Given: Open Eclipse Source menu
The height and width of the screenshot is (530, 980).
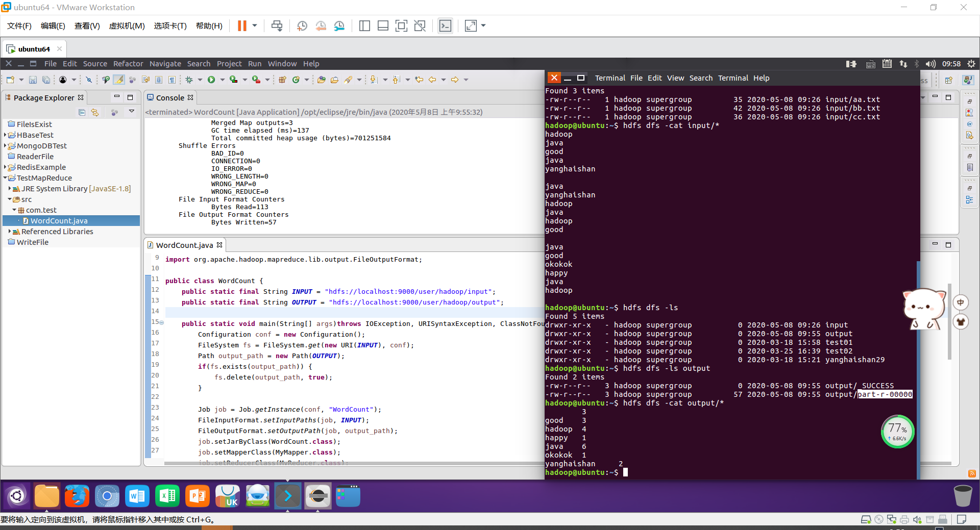Looking at the screenshot, I should tap(95, 64).
